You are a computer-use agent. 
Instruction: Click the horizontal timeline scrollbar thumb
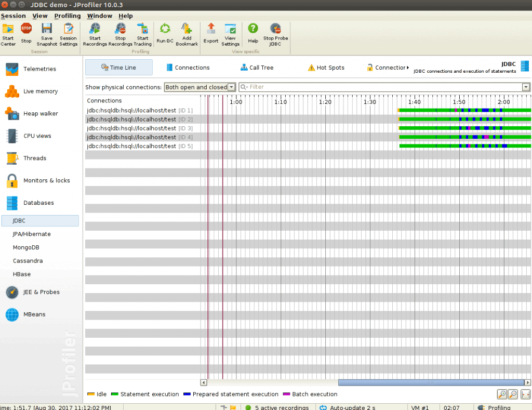coord(431,382)
